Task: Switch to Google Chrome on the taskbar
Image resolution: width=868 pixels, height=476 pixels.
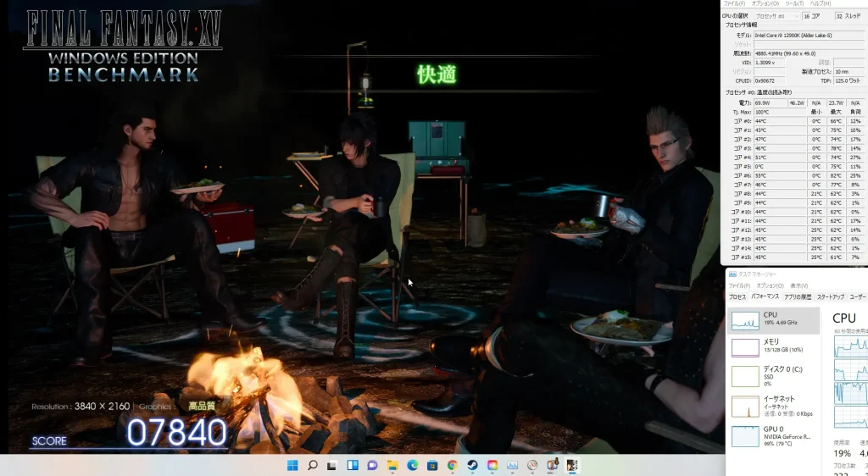Action: click(453, 466)
